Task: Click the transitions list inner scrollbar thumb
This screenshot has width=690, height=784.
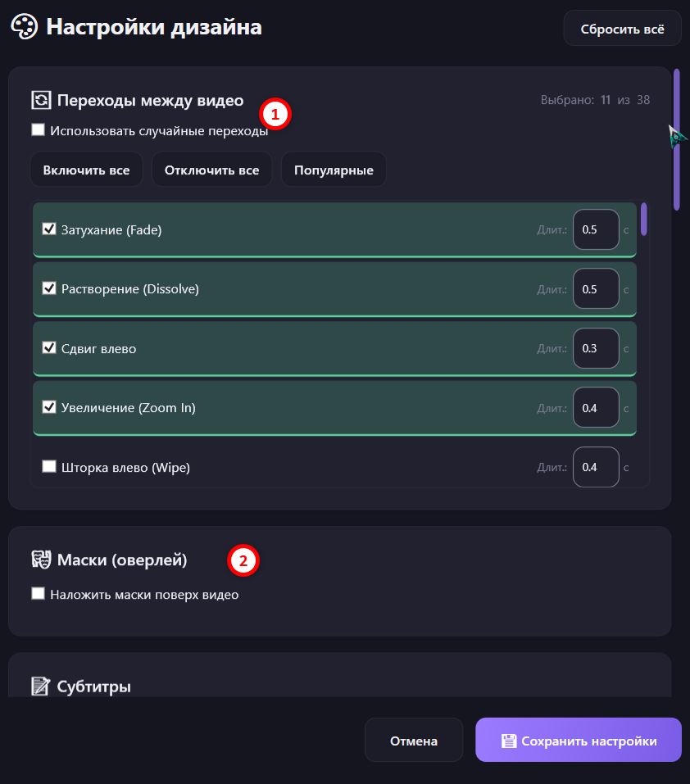Action: coord(644,219)
